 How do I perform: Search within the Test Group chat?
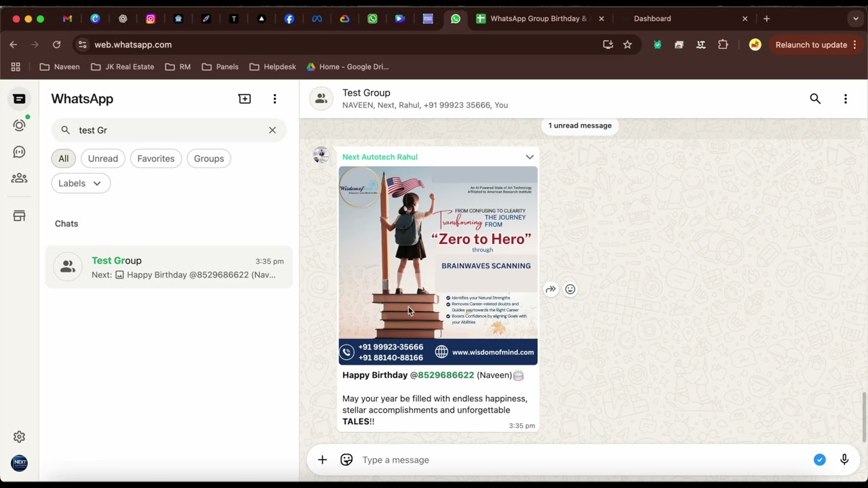(815, 99)
